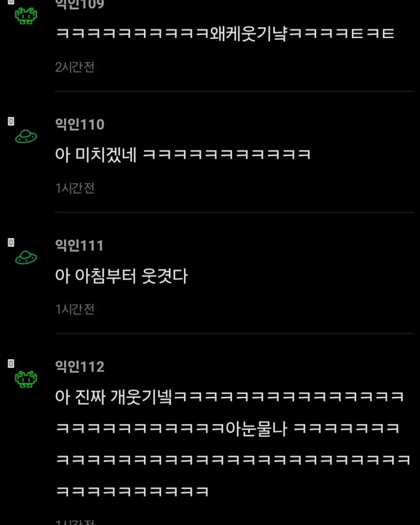Click the small badge icon beside 익인110
420x525 pixels.
click(x=11, y=121)
